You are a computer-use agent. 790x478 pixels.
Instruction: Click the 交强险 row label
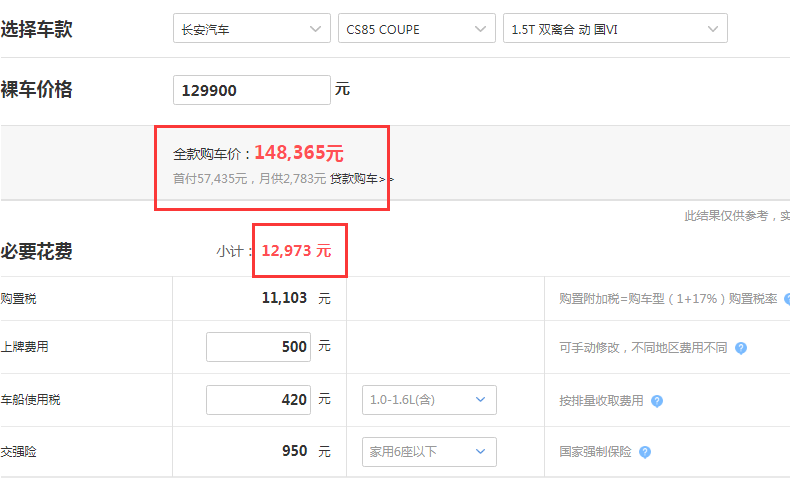click(x=18, y=452)
